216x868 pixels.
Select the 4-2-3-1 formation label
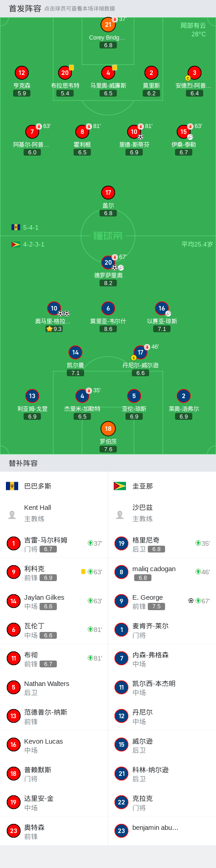click(x=34, y=244)
